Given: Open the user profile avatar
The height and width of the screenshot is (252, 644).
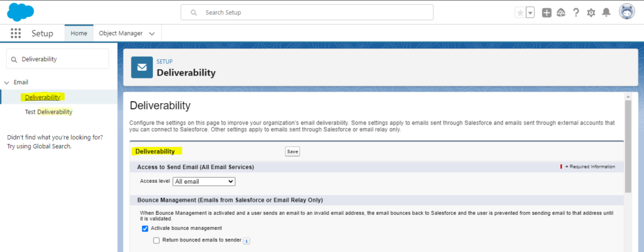Looking at the screenshot, I should (x=627, y=12).
